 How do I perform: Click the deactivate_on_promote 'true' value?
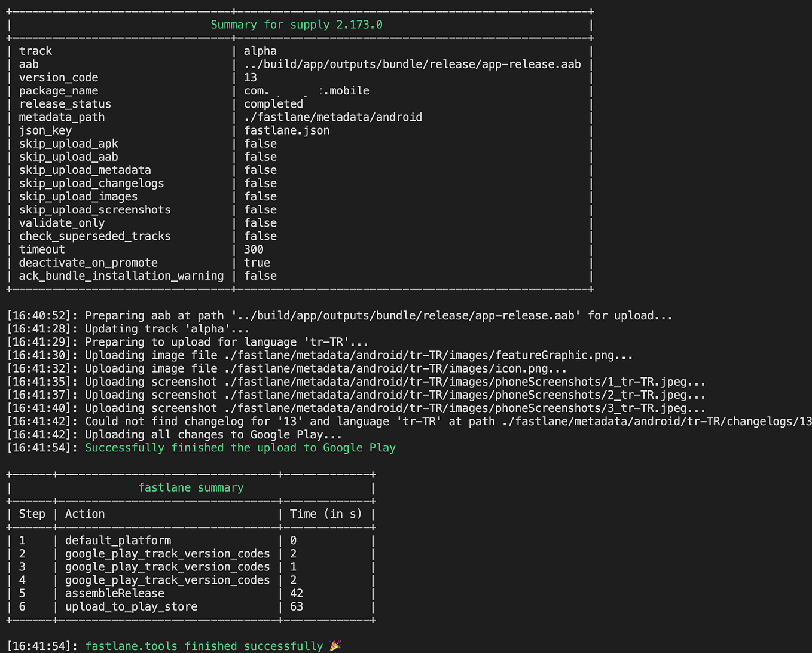[x=257, y=263]
